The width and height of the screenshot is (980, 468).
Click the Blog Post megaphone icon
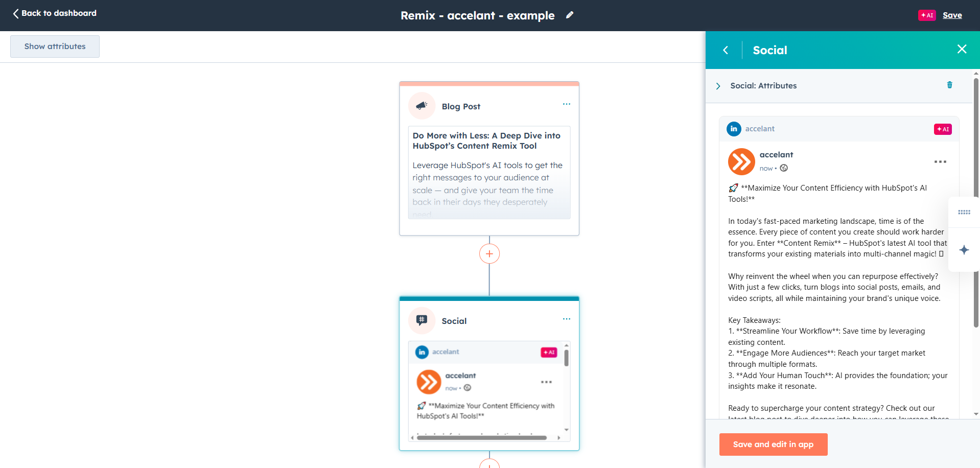point(422,106)
